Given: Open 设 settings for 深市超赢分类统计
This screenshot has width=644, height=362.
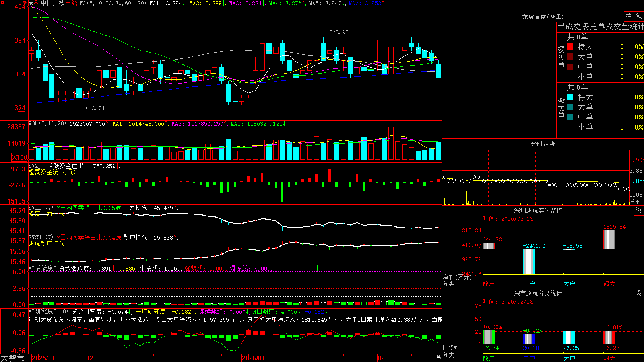Looking at the screenshot, I should coord(639,293).
